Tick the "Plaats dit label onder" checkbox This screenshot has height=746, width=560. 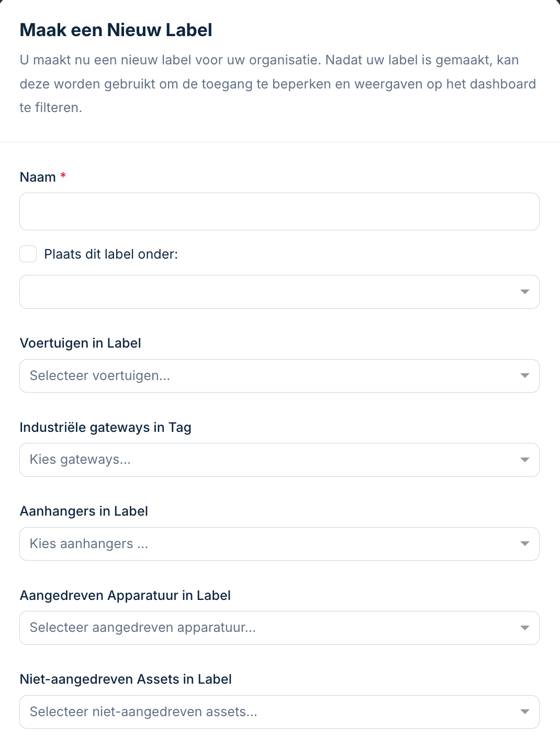[x=28, y=254]
